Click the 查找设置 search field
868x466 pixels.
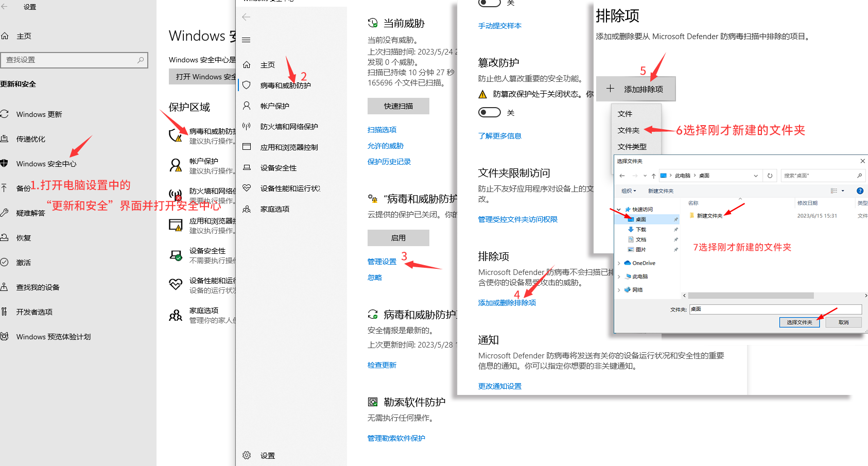point(74,60)
